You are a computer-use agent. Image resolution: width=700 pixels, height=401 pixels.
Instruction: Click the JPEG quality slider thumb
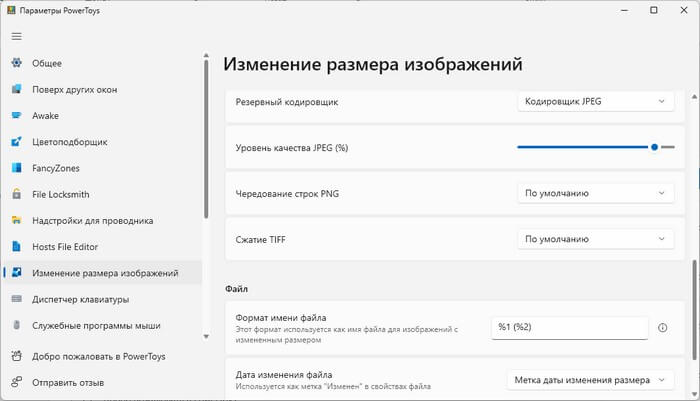point(654,147)
